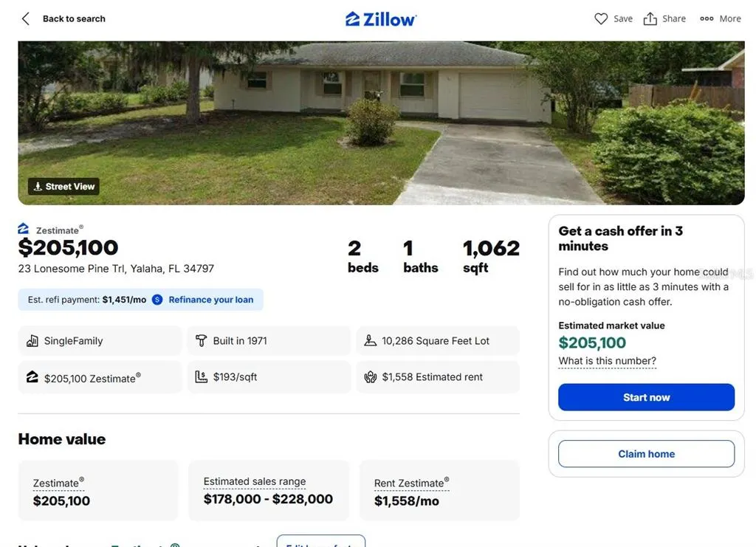Click the Estimated rent icon
The image size is (756, 547).
371,377
